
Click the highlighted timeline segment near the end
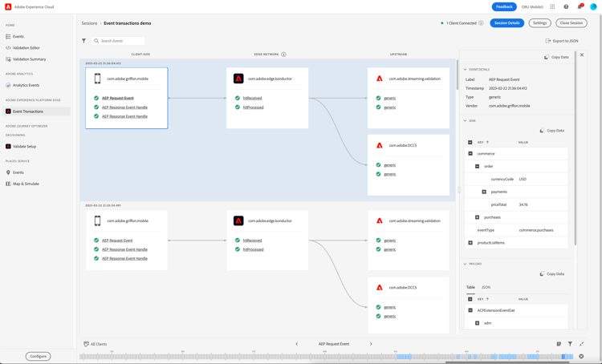(x=563, y=356)
